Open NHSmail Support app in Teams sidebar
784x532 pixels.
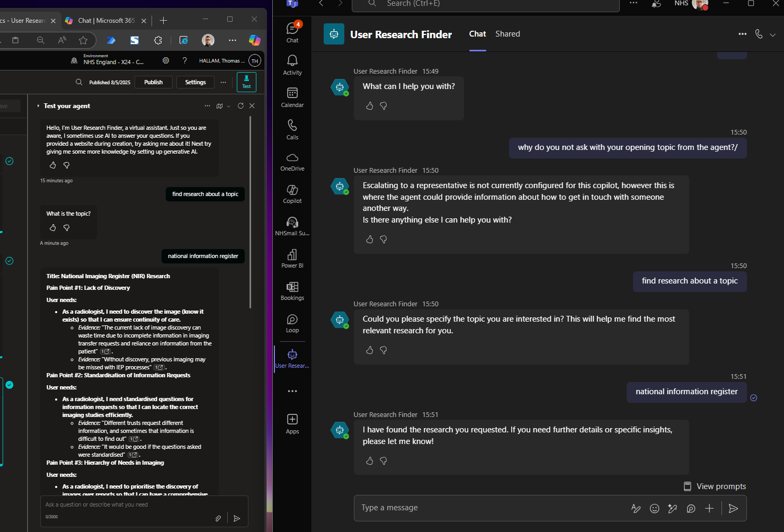292,226
